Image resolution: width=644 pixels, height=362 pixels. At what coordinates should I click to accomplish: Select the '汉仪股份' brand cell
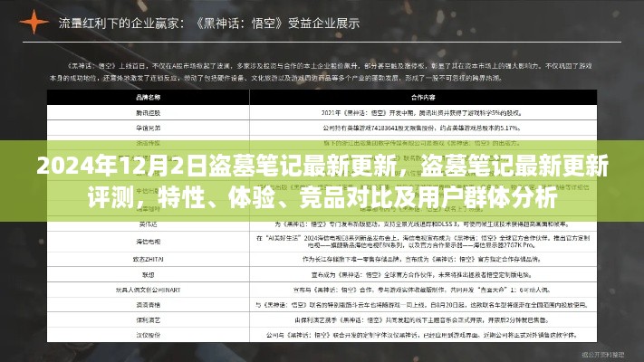149,335
